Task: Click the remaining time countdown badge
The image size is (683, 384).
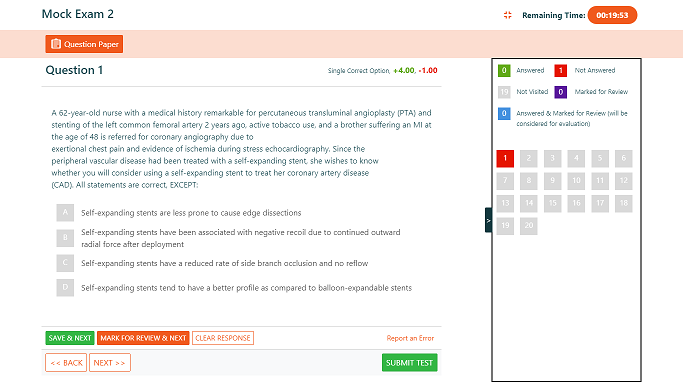Action: tap(612, 15)
